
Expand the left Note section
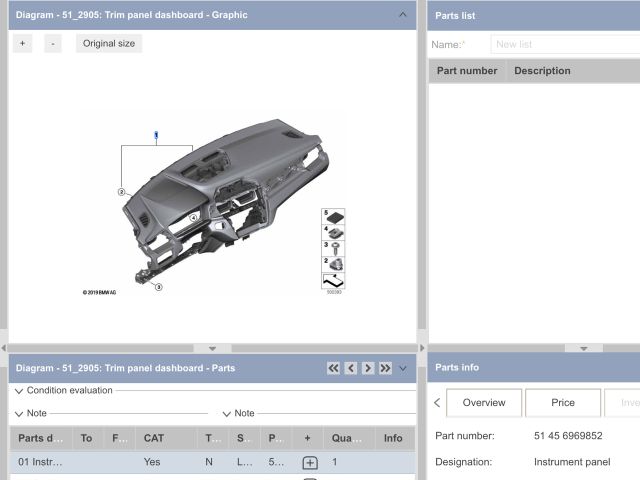(19, 413)
